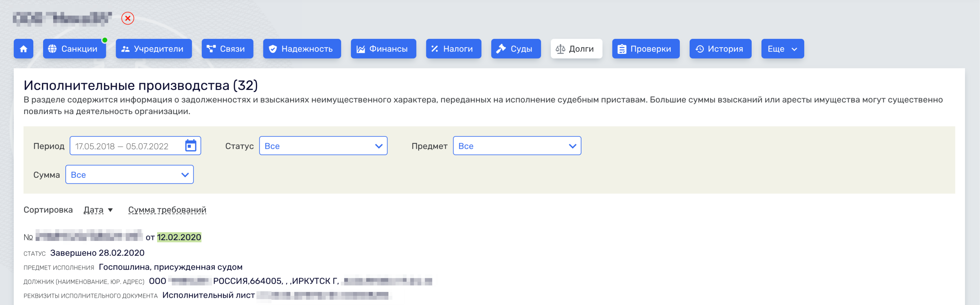Click the calendar icon in Период field
980x305 pixels.
pyautogui.click(x=190, y=146)
